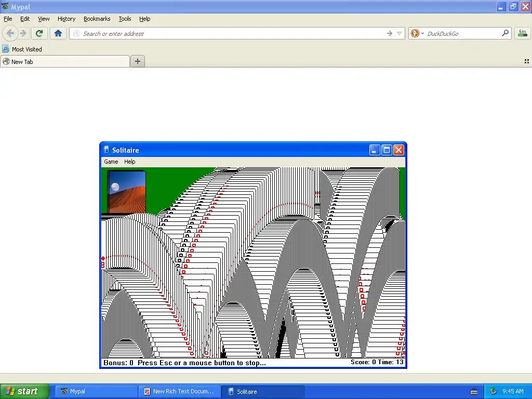Open the tab groups grid icon
This screenshot has width=532, height=399.
click(x=527, y=61)
